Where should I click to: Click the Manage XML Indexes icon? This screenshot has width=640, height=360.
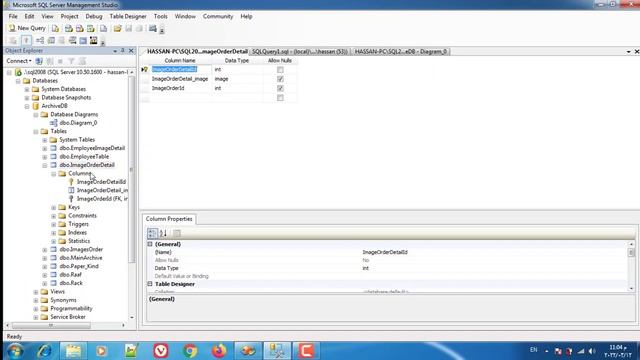[x=72, y=40]
